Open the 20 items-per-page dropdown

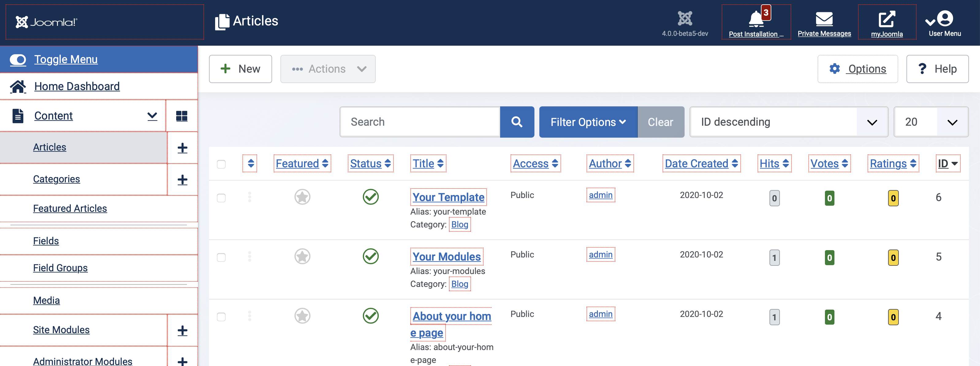coord(931,122)
